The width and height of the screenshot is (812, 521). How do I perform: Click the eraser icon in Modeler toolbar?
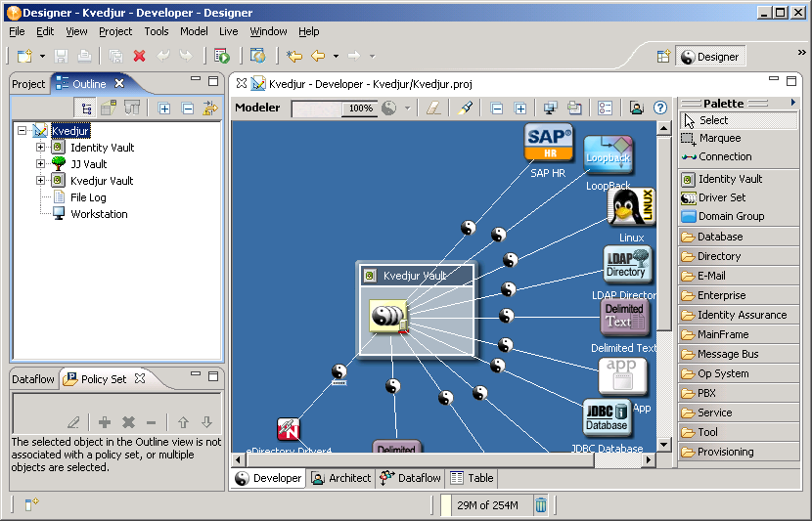433,108
